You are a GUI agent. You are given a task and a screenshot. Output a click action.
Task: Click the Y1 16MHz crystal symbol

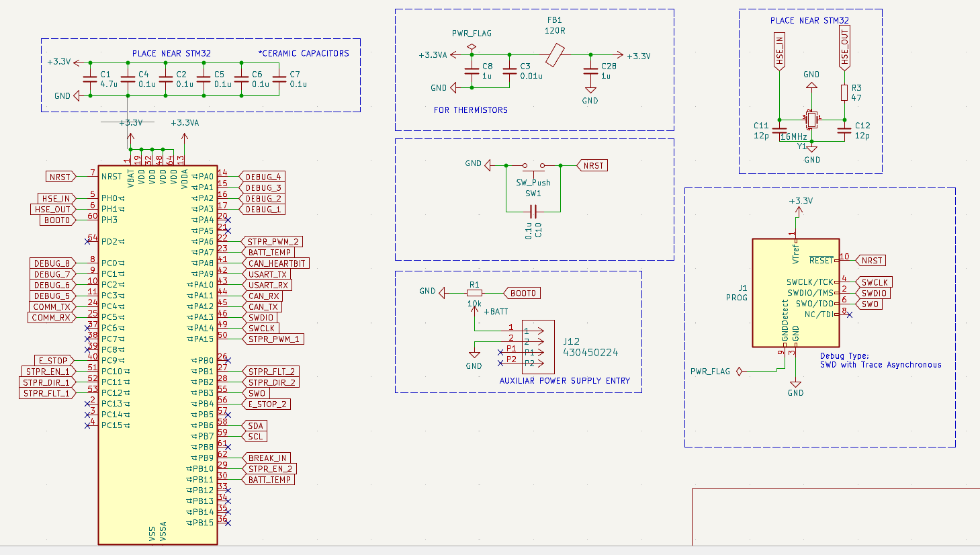pos(811,120)
